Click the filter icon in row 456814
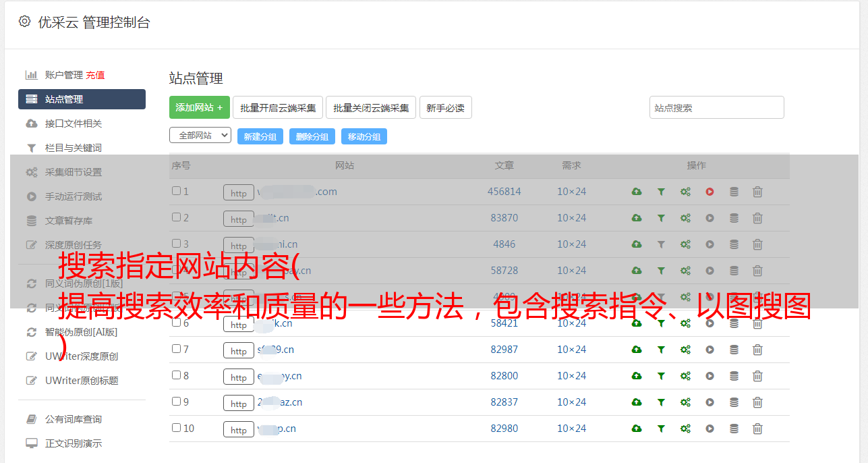The height and width of the screenshot is (463, 868). 661,192
